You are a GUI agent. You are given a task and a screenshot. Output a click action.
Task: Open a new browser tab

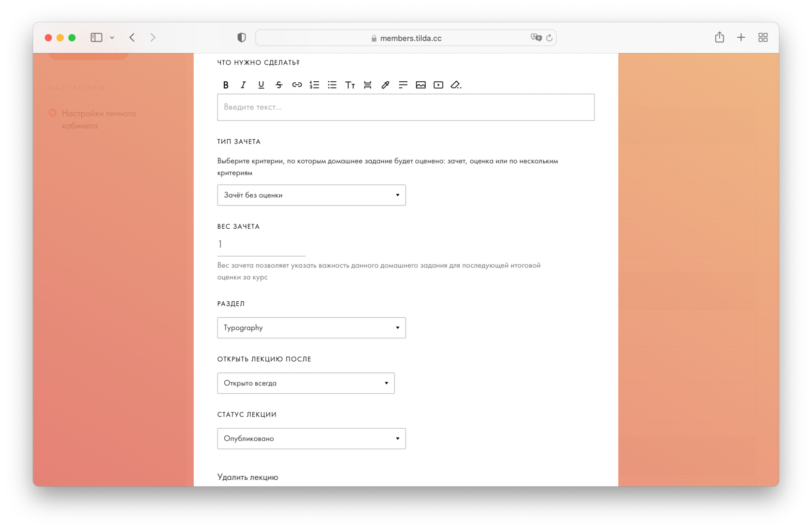tap(741, 37)
